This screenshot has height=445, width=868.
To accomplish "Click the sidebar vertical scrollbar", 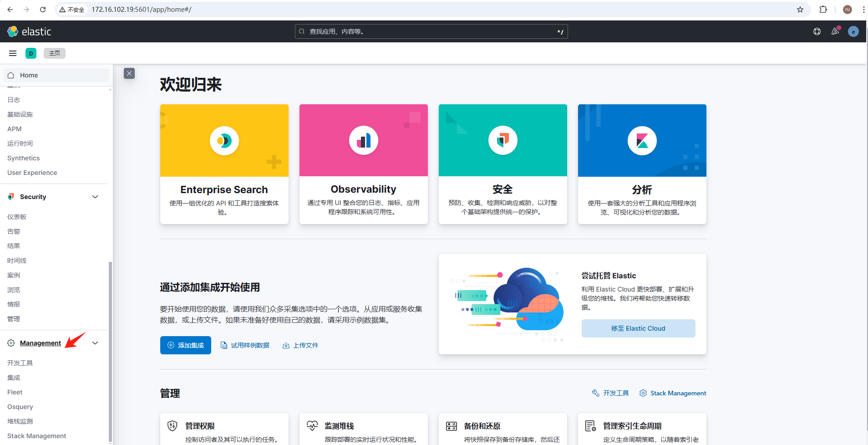I will tap(110, 351).
